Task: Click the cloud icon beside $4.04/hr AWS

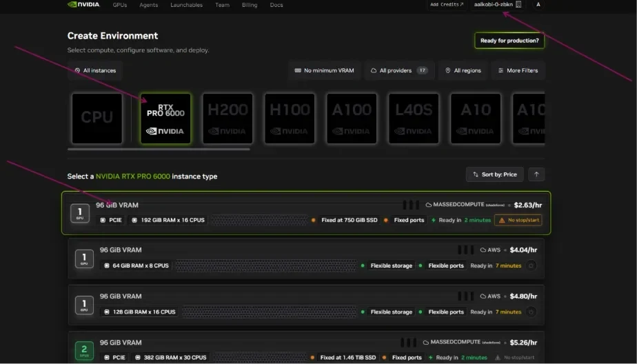Action: 483,250
